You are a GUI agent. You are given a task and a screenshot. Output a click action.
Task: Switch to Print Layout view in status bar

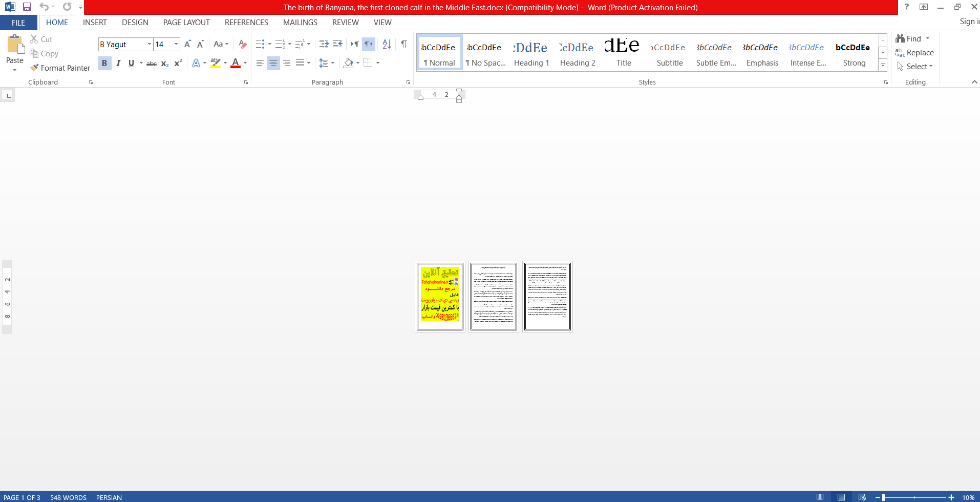pyautogui.click(x=841, y=497)
